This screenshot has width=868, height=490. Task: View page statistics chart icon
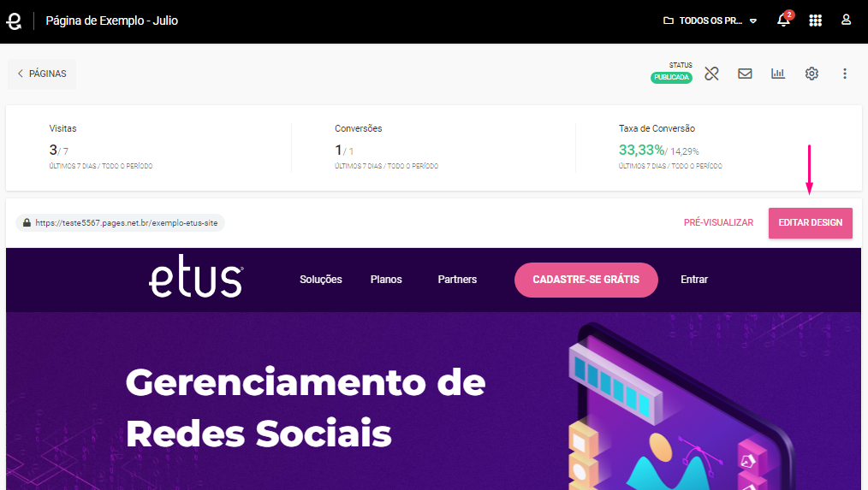coord(778,74)
